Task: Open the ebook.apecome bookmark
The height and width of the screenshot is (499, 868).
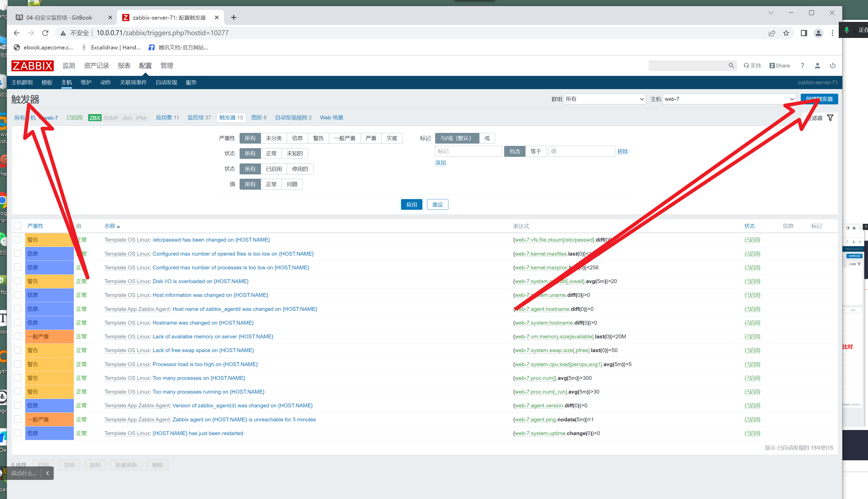Action: pos(43,47)
